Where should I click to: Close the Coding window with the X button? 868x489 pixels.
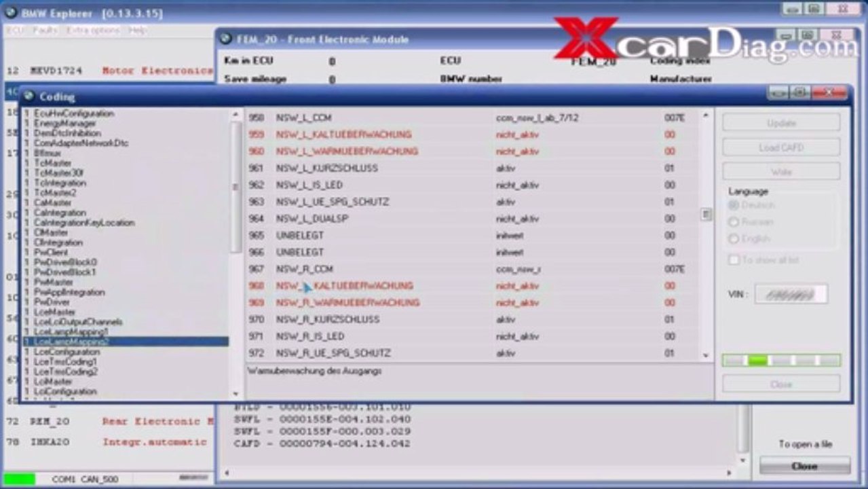[829, 93]
